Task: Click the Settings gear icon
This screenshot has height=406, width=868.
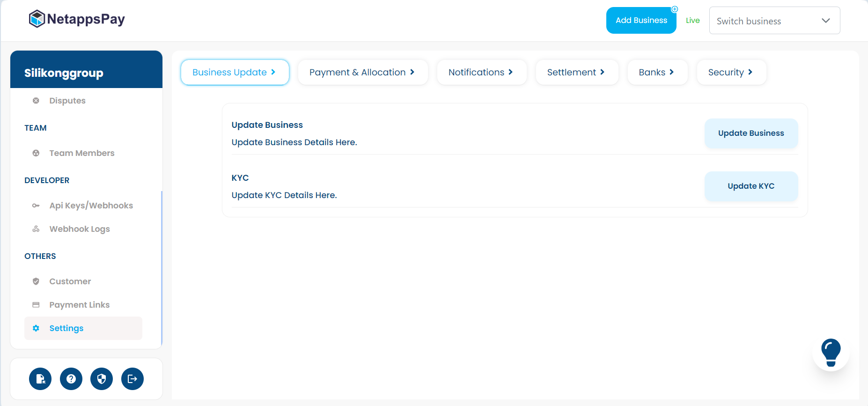Action: pyautogui.click(x=36, y=328)
